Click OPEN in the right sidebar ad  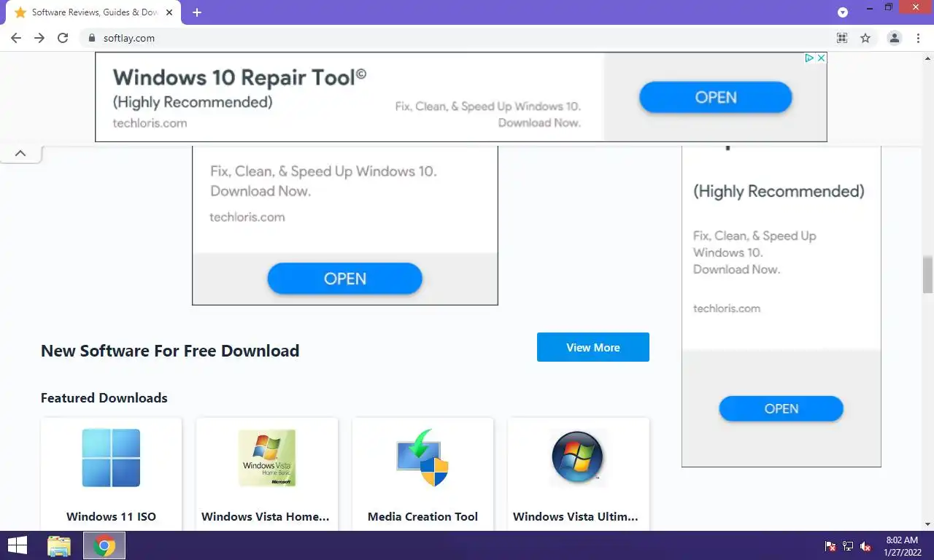781,408
